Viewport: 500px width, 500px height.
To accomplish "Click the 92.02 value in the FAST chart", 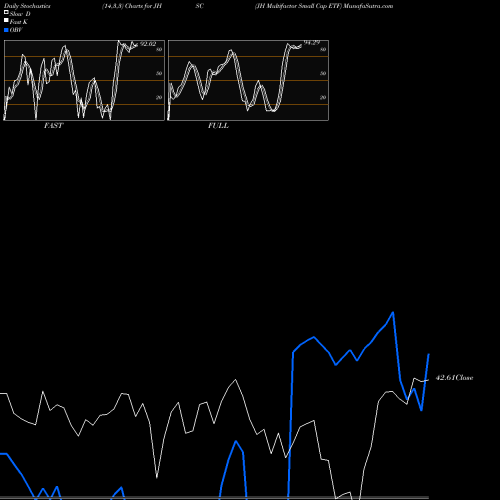I will (x=148, y=44).
